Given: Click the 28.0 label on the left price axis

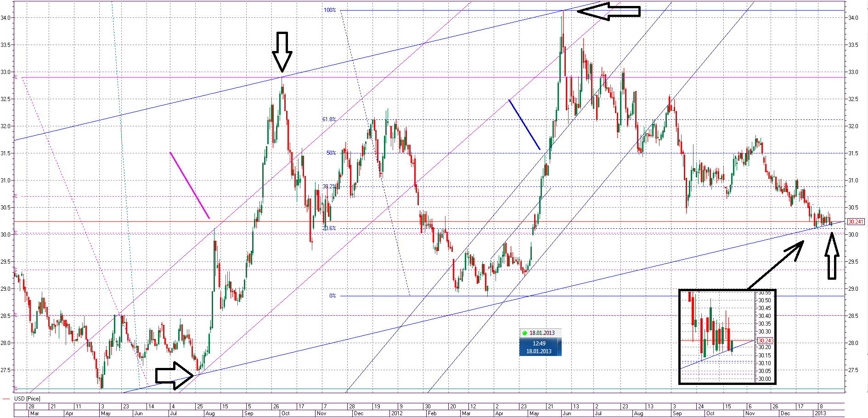Looking at the screenshot, I should coord(5,343).
